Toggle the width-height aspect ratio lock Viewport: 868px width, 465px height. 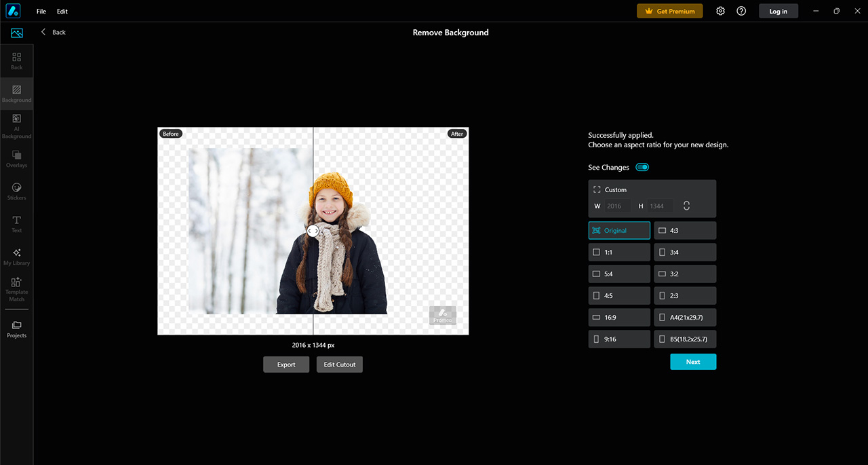point(686,206)
